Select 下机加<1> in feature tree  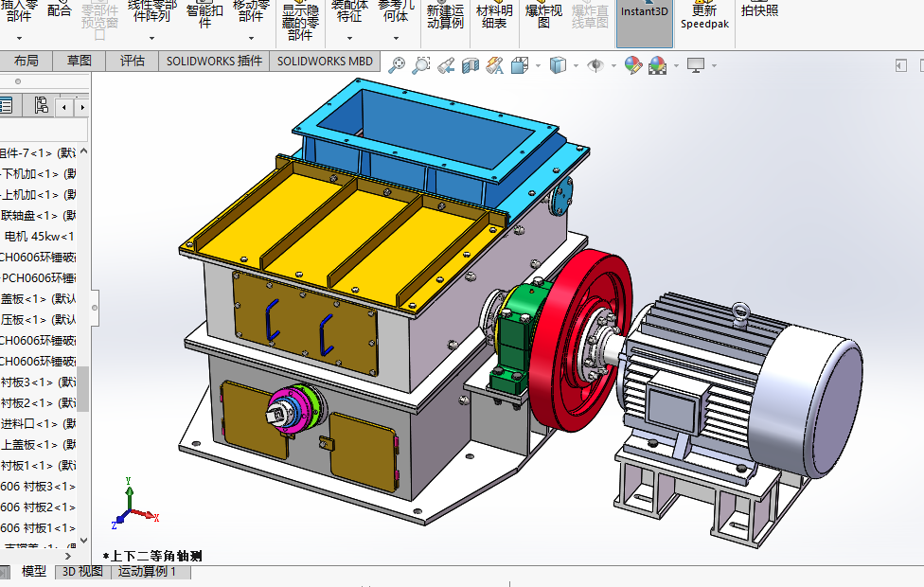coord(39,174)
